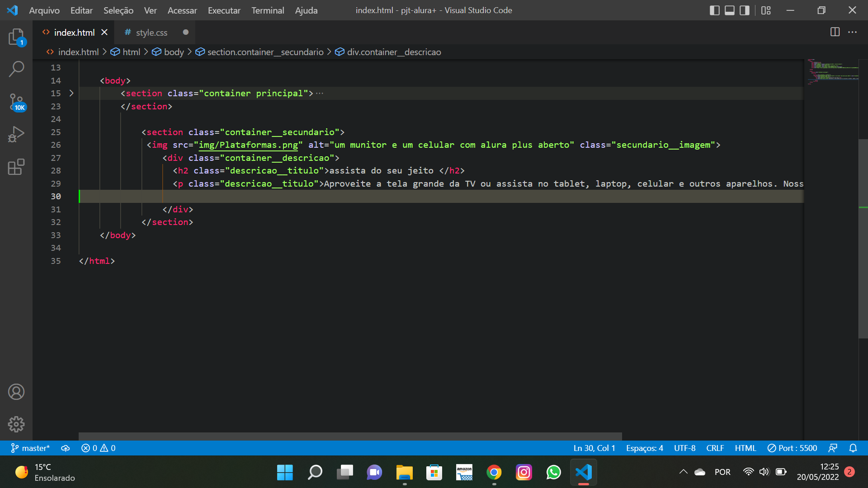Viewport: 868px width, 488px height.
Task: Toggle Primary Side Bar visibility
Action: click(x=715, y=10)
